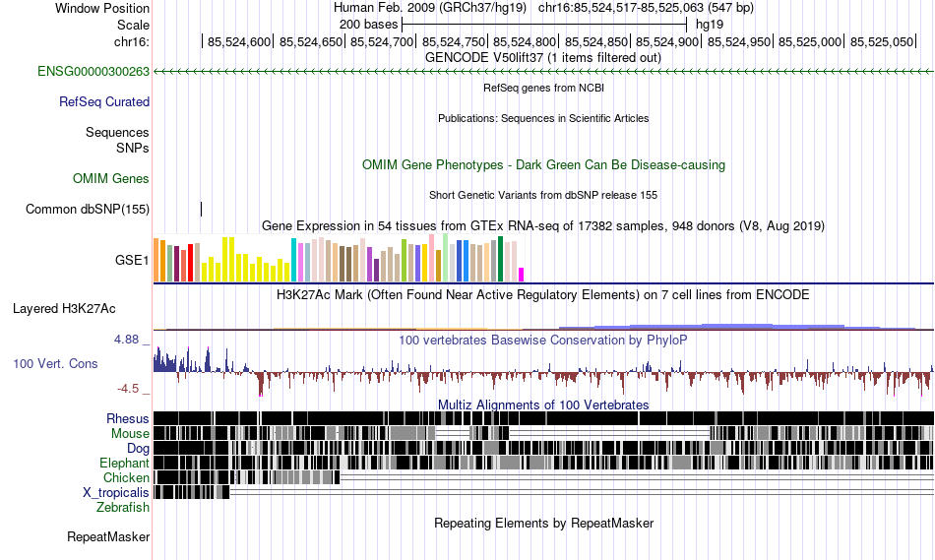Click the ENSG00000300263 gene label
The image size is (935, 560).
click(x=93, y=72)
